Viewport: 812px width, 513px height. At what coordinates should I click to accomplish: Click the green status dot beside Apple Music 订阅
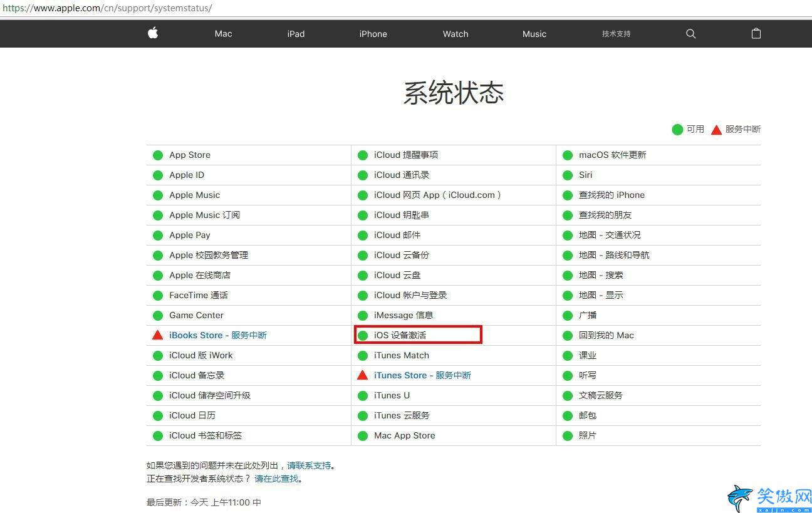point(158,215)
